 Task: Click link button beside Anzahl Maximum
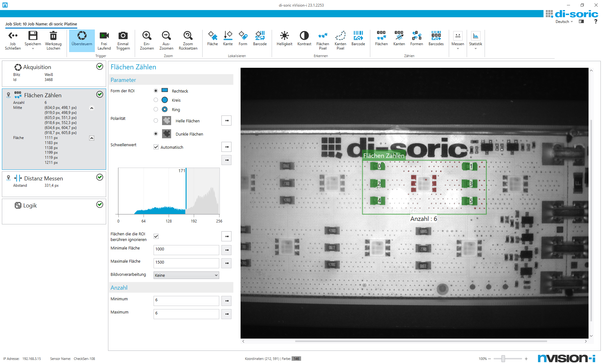coord(226,314)
